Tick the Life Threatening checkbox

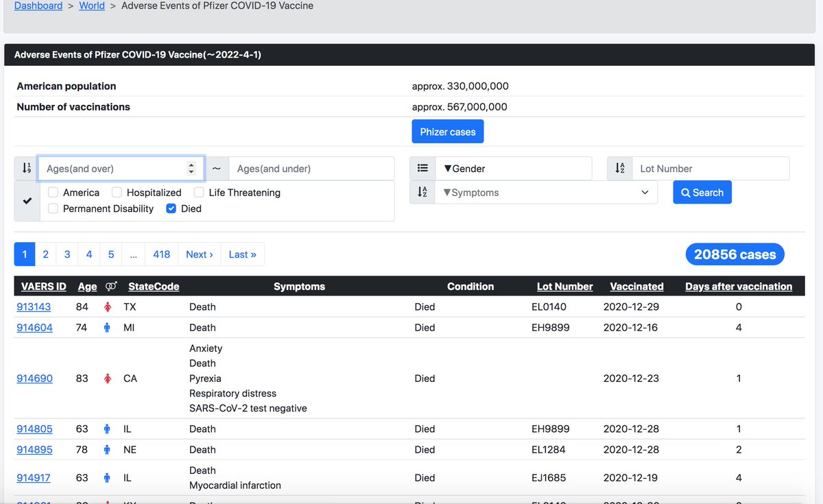point(199,193)
